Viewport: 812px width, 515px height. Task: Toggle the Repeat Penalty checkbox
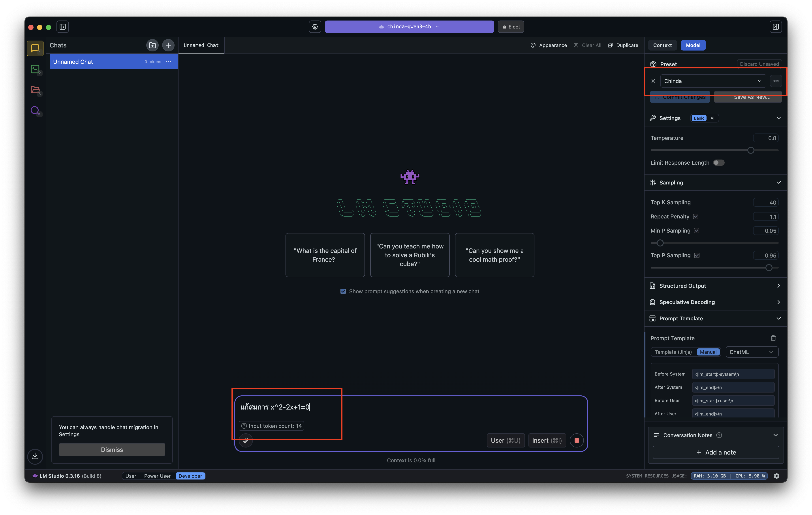tap(696, 216)
